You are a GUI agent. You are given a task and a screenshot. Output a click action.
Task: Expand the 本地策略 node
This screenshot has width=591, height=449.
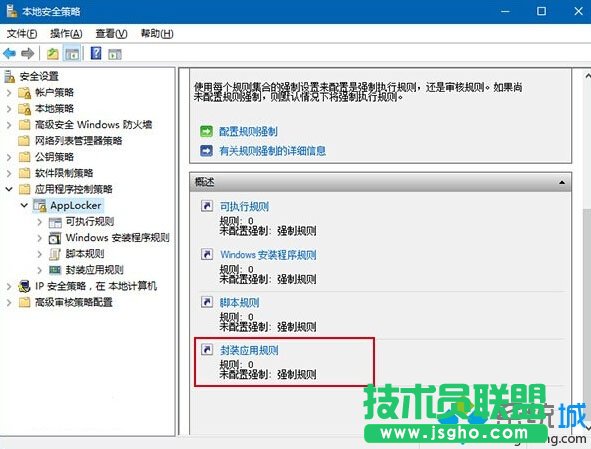click(x=9, y=109)
